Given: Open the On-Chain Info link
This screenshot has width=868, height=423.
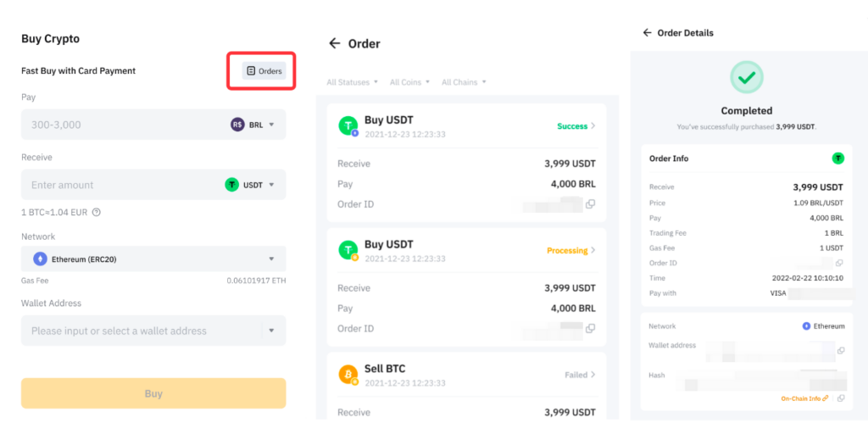Looking at the screenshot, I should pyautogui.click(x=804, y=398).
